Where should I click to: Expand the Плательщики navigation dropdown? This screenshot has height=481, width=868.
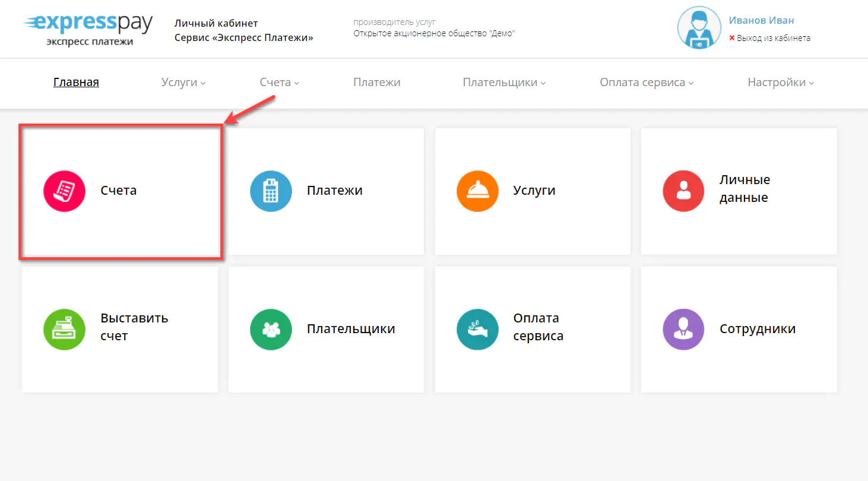503,83
